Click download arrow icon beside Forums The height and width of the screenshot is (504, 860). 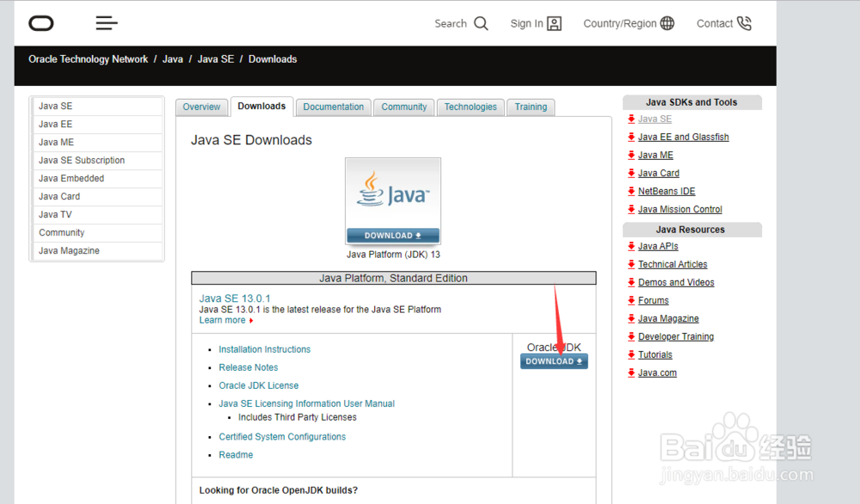click(x=631, y=300)
